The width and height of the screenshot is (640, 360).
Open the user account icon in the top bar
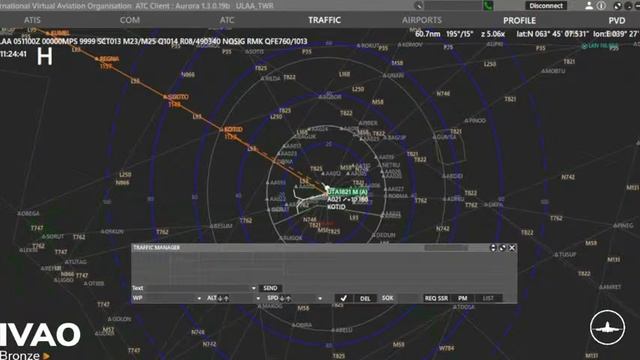pyautogui.click(x=589, y=6)
